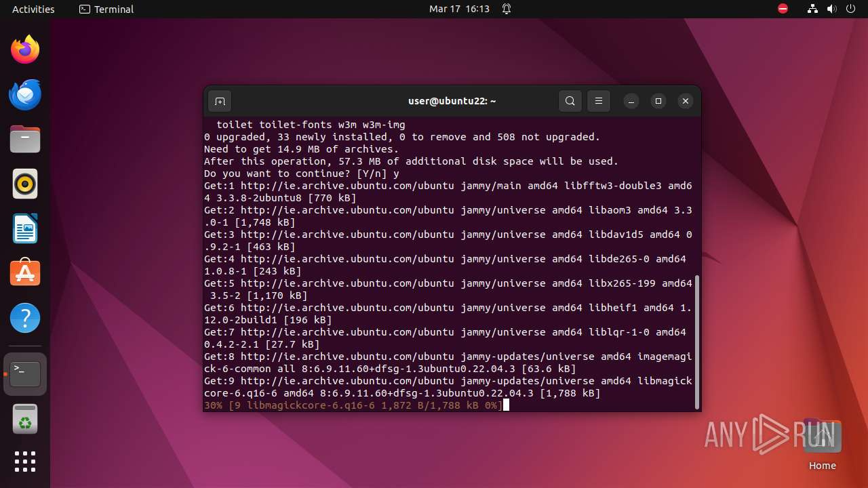Open the Trash from the dock
This screenshot has height=488, width=868.
(x=25, y=419)
